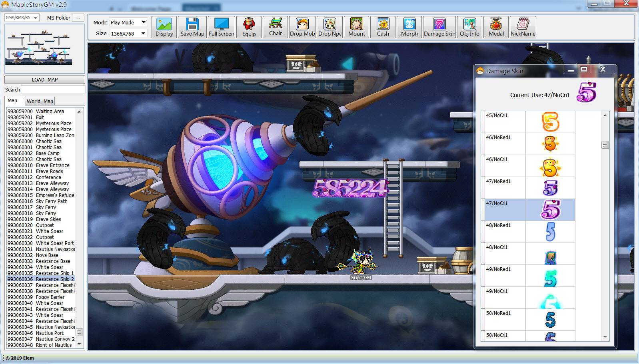Select map 993060047 Nautilus Convoy 2
The height and width of the screenshot is (364, 639).
41,339
